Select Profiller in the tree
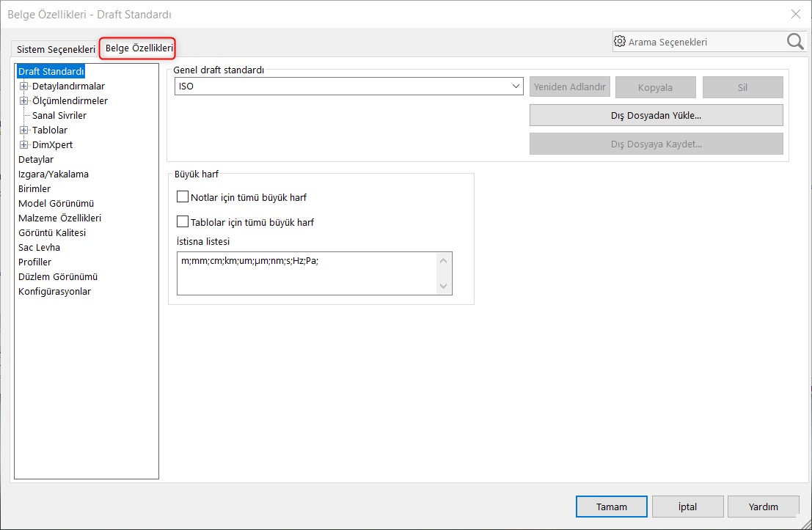The image size is (812, 530). point(34,262)
